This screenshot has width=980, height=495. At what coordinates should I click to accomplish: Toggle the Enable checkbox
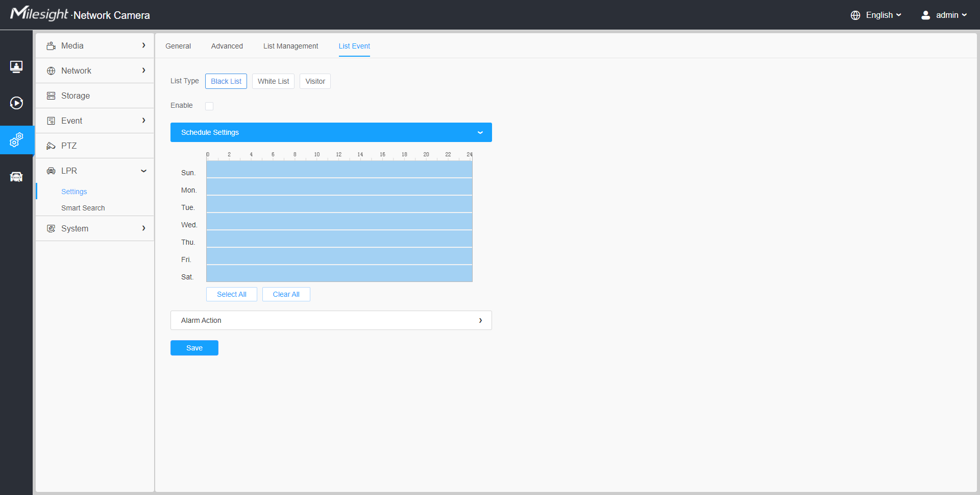pos(209,106)
